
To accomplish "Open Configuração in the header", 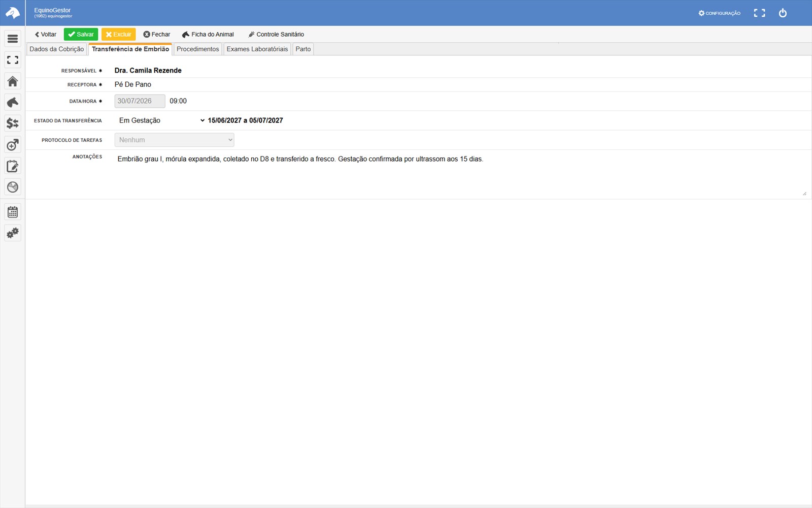I will [719, 13].
